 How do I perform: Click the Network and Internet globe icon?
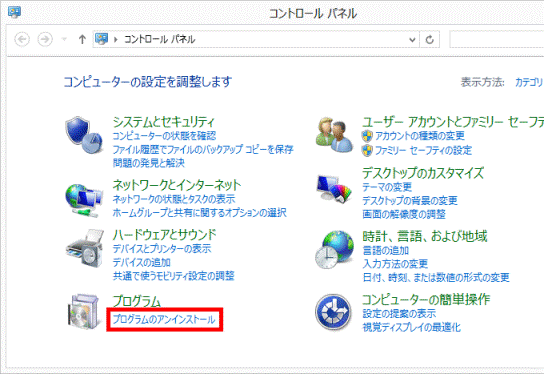(x=84, y=200)
